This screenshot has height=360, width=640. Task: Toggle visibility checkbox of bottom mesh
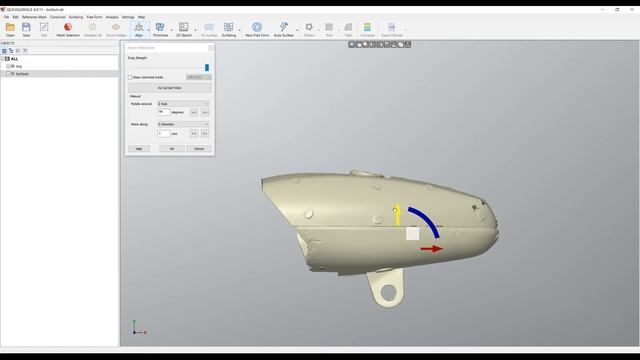(x=8, y=74)
